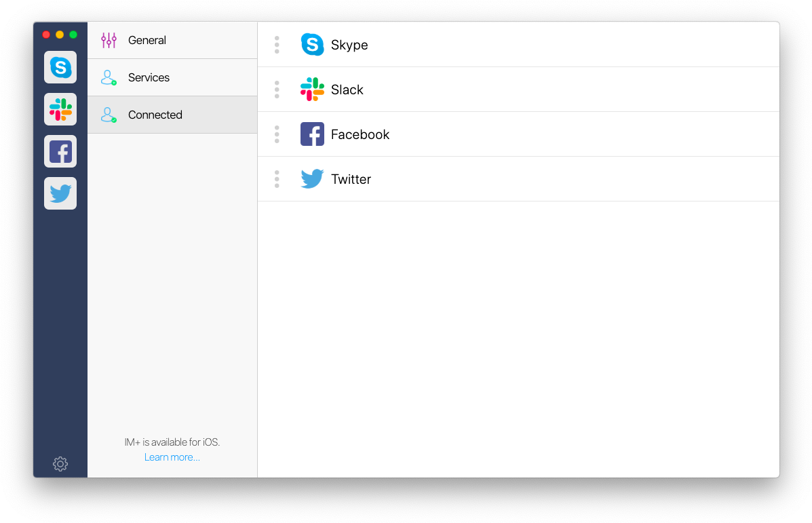Select the Services settings tab
The width and height of the screenshot is (812, 523).
(172, 78)
